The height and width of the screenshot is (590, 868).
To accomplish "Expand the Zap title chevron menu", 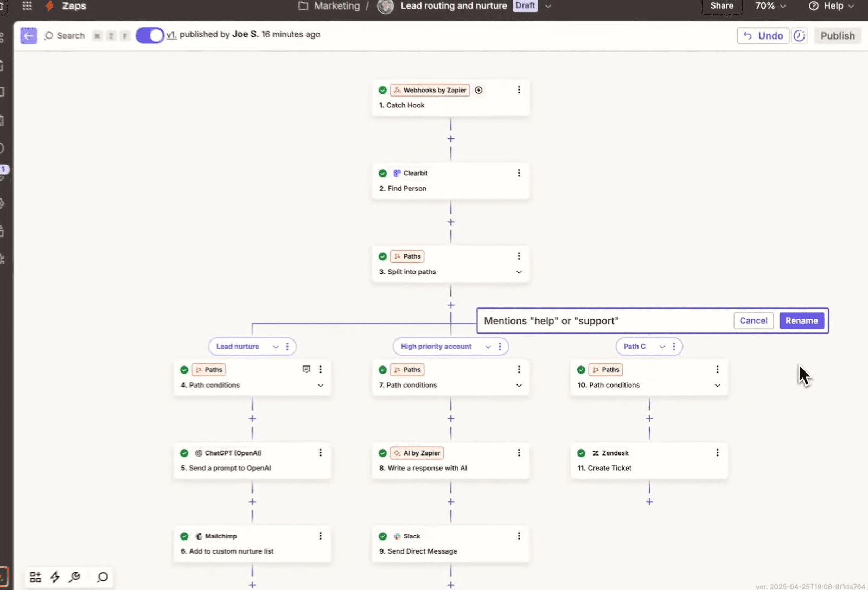I will click(548, 6).
